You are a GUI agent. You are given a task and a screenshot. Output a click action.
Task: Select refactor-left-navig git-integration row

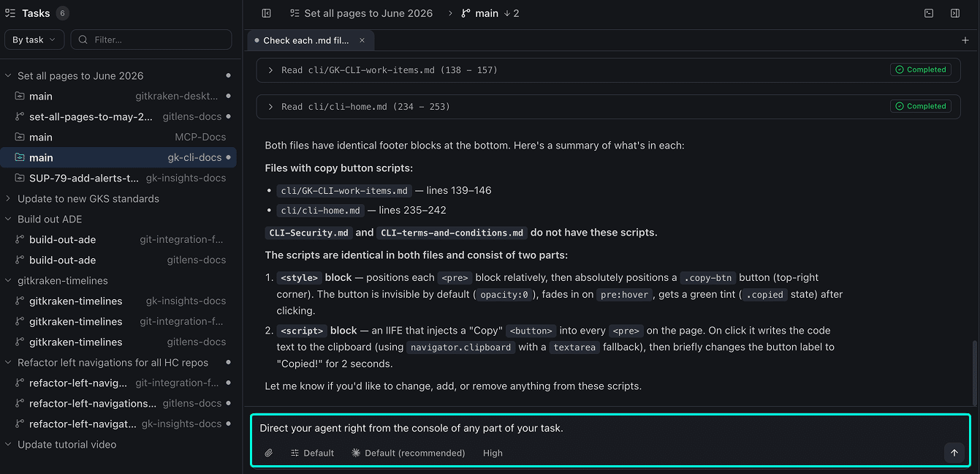[118, 383]
